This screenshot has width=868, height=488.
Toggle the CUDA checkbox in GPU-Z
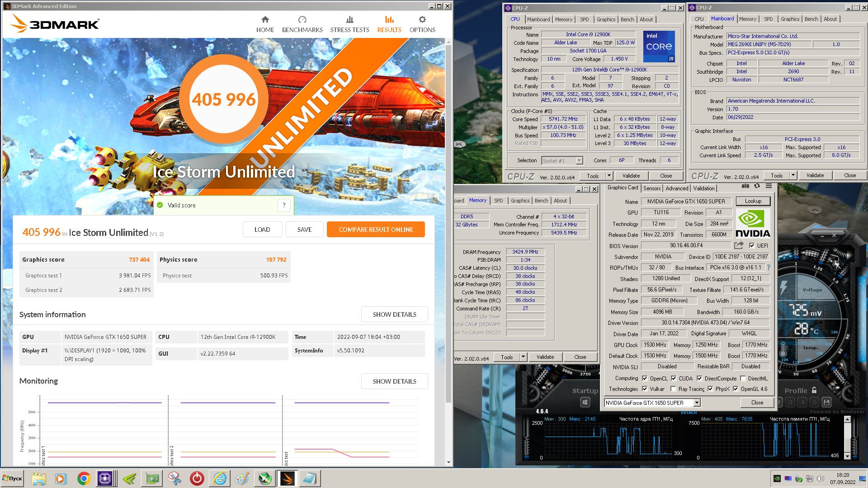tap(674, 378)
